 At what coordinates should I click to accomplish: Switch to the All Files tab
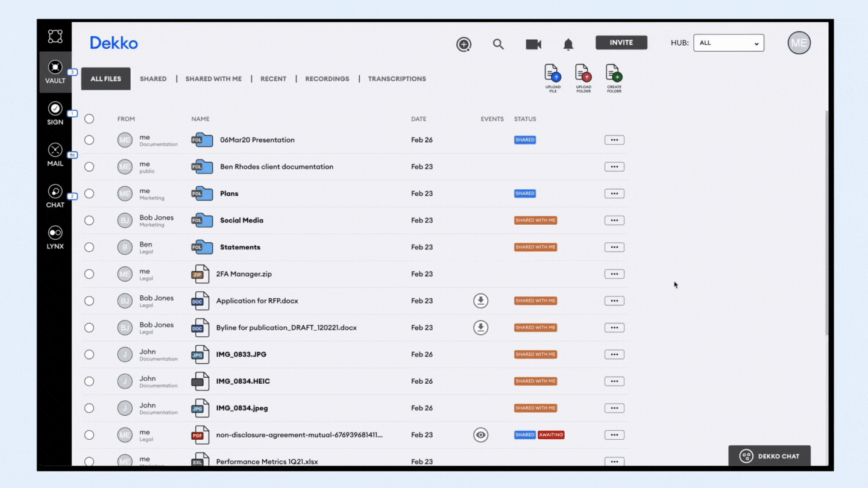(x=106, y=79)
